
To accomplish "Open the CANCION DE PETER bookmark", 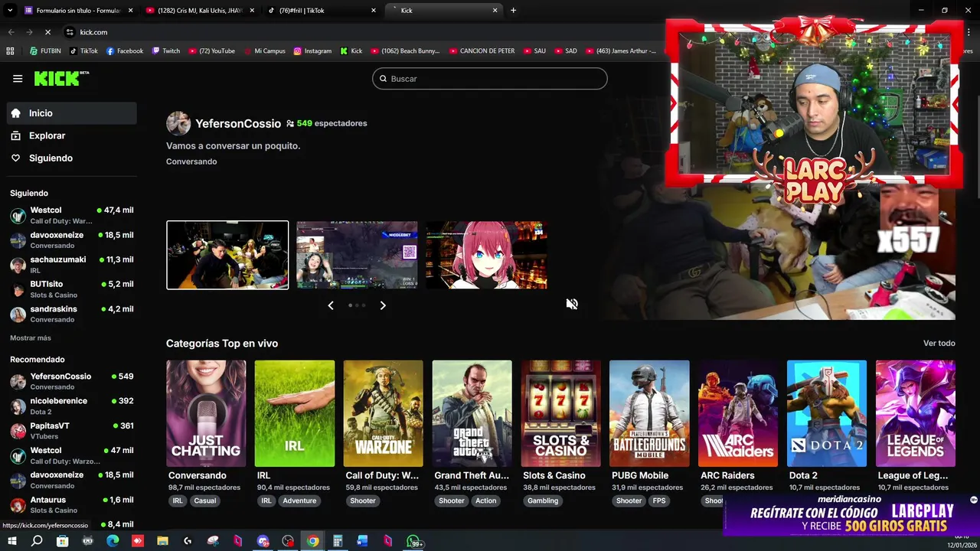I will click(x=482, y=51).
